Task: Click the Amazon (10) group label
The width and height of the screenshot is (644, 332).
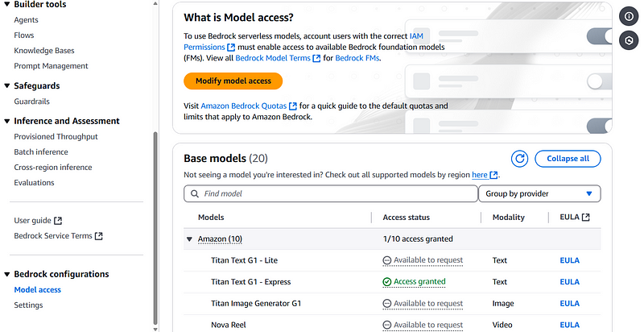Action: click(220, 239)
